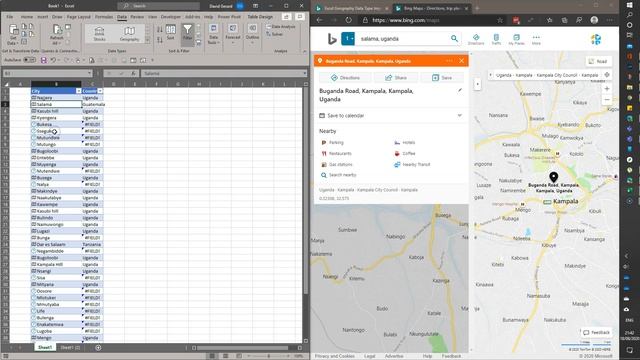Adjust the Excel zoom slider in status bar
The image size is (640, 360).
[x=269, y=356]
